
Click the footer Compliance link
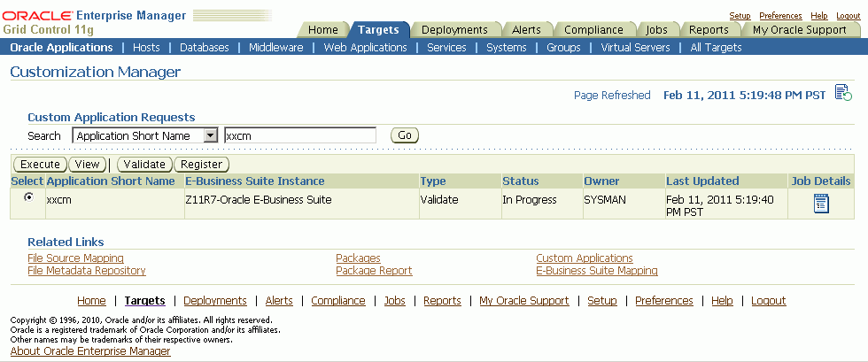[338, 301]
